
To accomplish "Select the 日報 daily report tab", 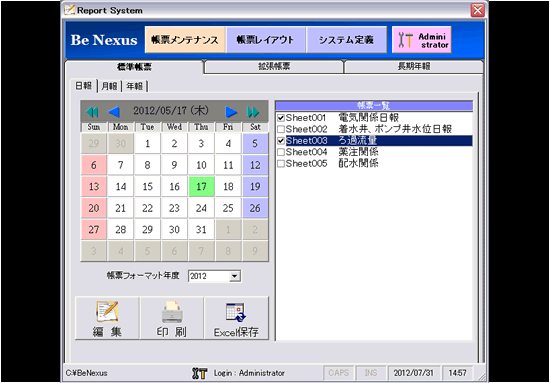I will 84,86.
